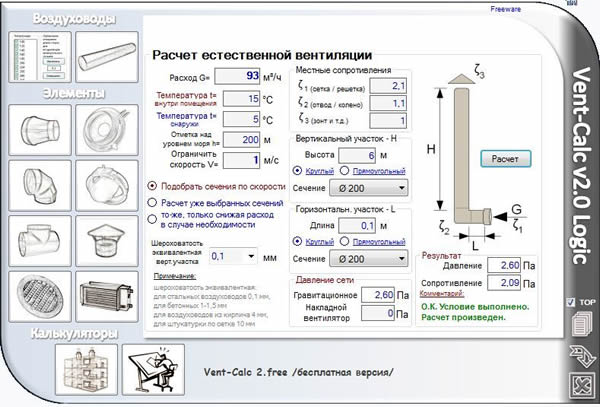Open the round duct pipe calculation icon
The height and width of the screenshot is (407, 600).
(x=107, y=57)
